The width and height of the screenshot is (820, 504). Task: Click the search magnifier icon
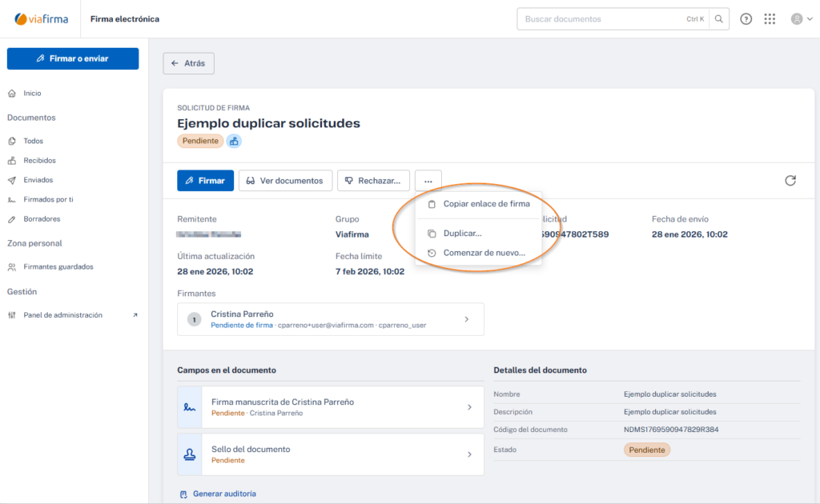(x=719, y=19)
